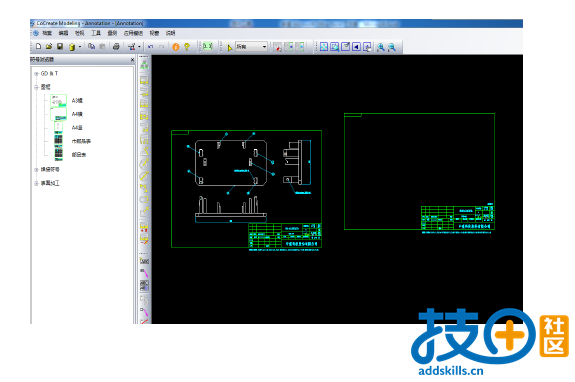Viewport: 575px width, 382px height.
Task: Open the orange info circle icon
Action: point(176,47)
